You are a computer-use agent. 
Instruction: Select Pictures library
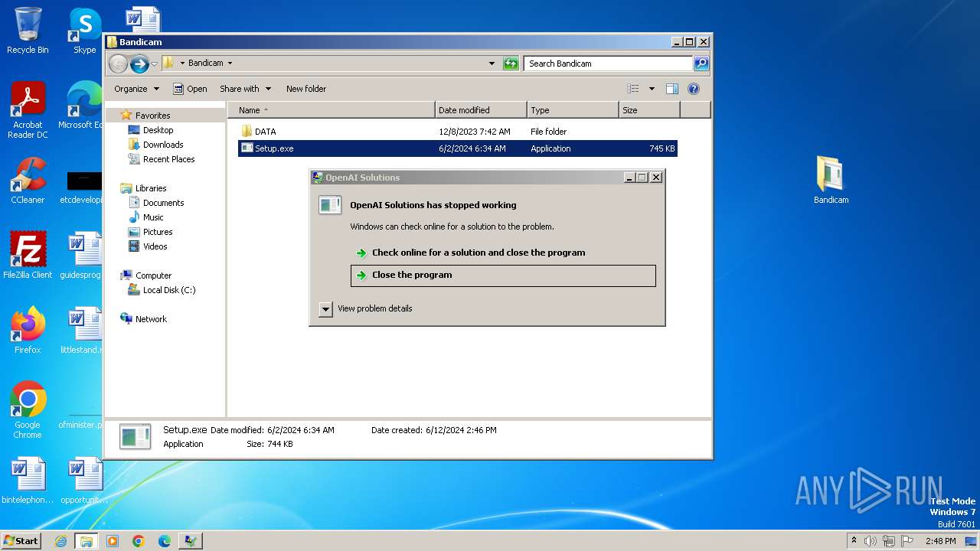[158, 232]
